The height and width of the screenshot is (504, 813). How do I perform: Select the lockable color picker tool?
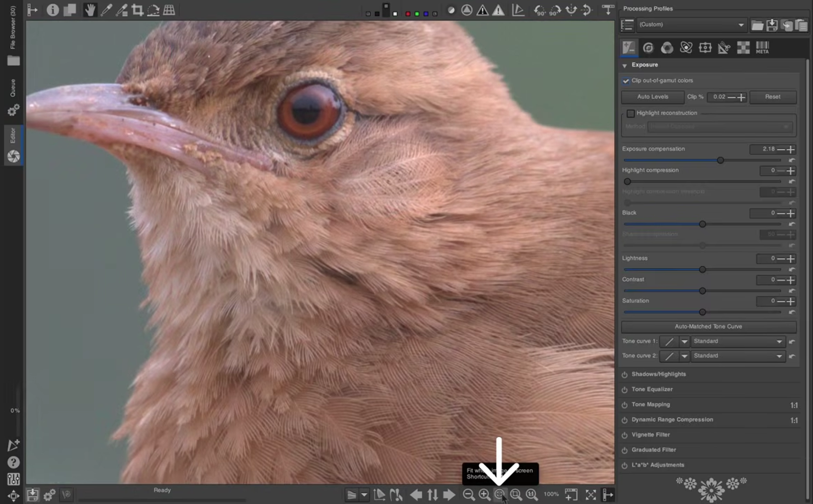(122, 10)
